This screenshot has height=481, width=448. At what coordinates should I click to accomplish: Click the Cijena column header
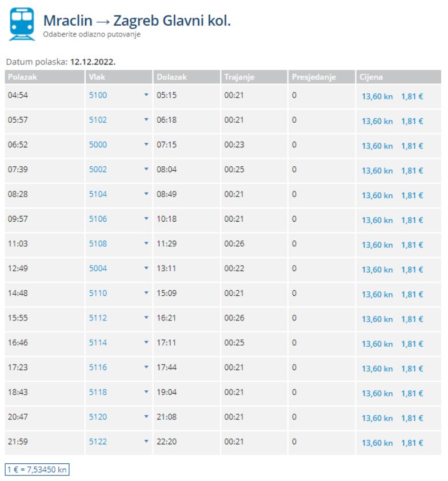click(398, 77)
